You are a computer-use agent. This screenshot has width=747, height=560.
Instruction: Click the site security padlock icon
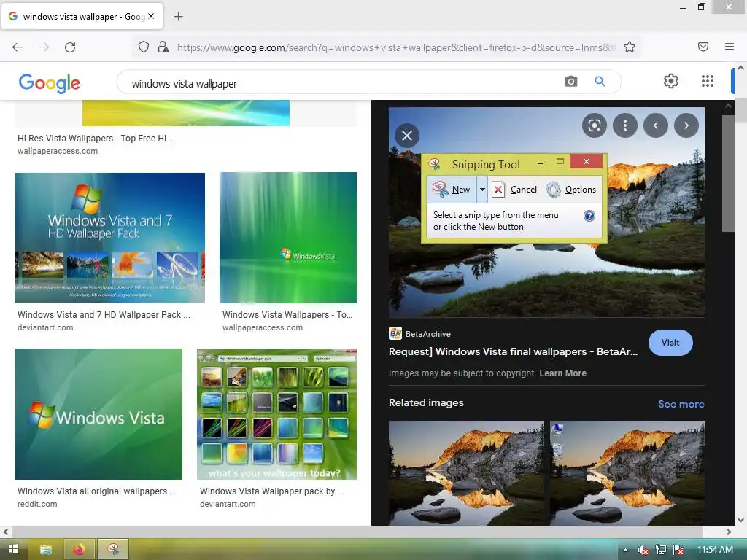163,47
